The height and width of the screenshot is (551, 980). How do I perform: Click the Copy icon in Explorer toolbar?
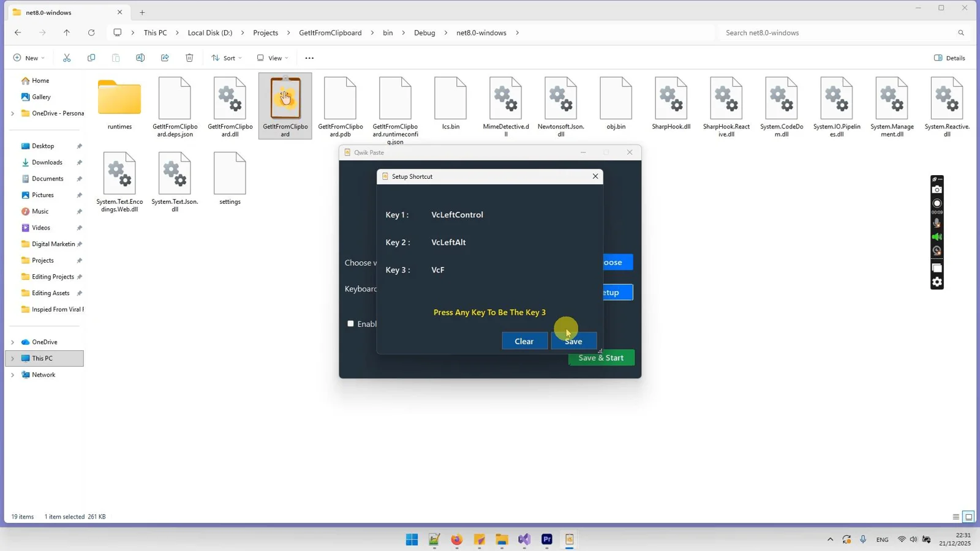click(x=91, y=58)
